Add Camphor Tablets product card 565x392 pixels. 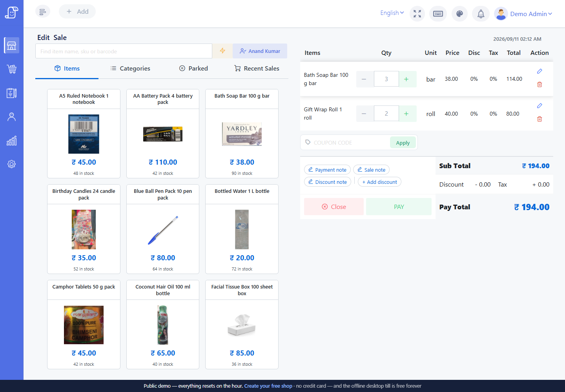click(x=84, y=325)
